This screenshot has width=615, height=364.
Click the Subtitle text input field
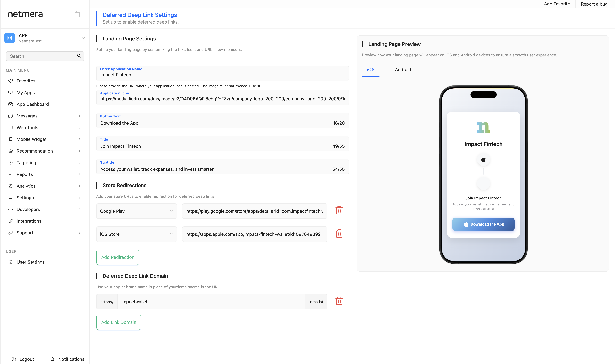point(214,169)
